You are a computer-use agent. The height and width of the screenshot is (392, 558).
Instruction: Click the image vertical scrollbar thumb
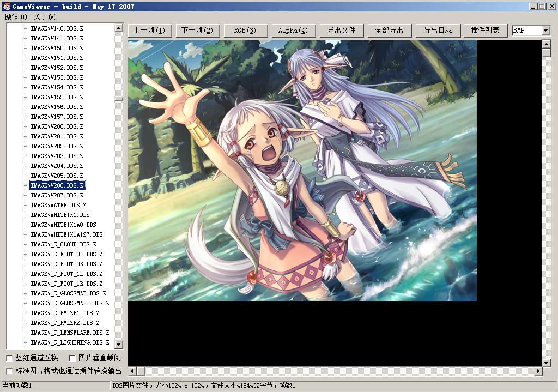[x=546, y=53]
